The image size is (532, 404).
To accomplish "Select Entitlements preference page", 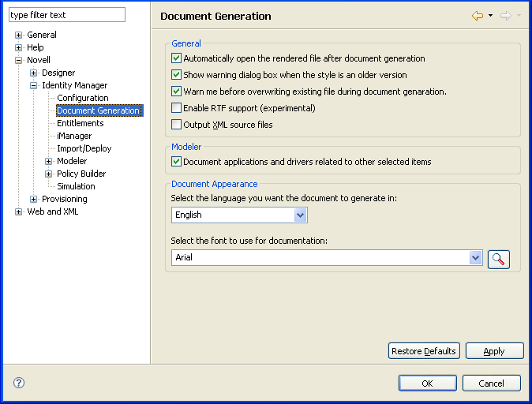I will [x=80, y=123].
